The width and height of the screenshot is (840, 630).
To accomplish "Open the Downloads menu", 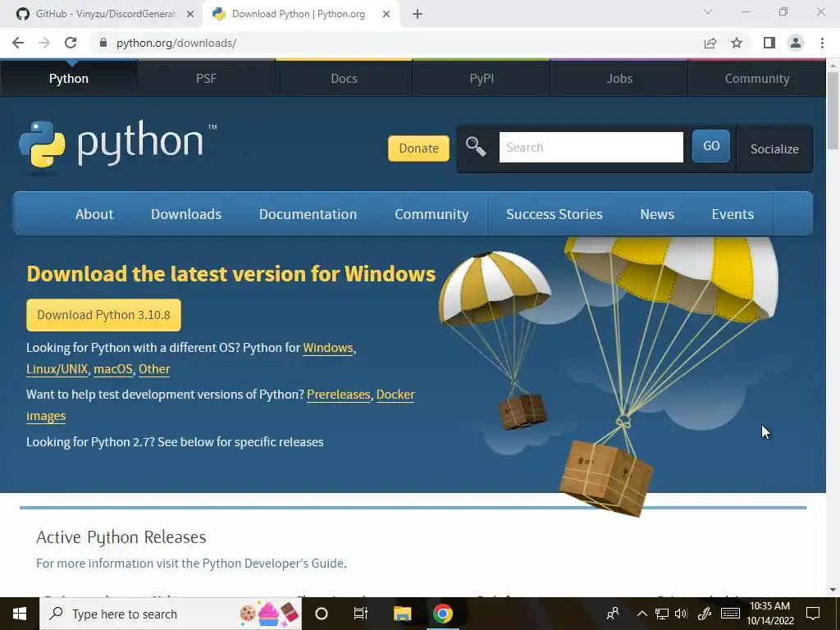I will coord(186,214).
